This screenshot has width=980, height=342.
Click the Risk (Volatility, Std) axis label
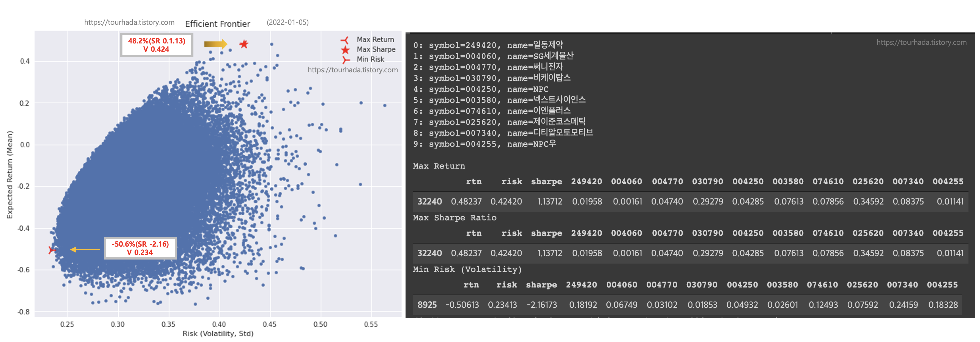pyautogui.click(x=218, y=334)
